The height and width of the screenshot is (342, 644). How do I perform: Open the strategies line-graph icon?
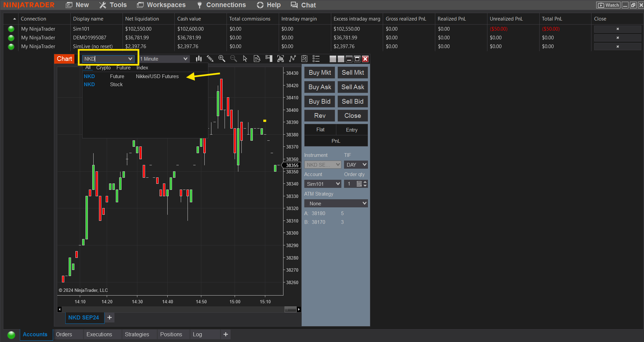[x=293, y=59]
